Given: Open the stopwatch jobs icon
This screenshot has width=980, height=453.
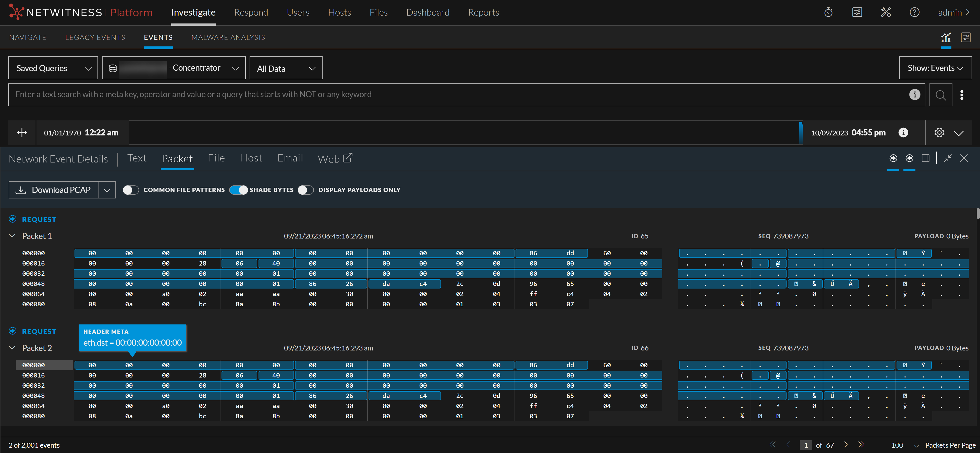Looking at the screenshot, I should [828, 12].
